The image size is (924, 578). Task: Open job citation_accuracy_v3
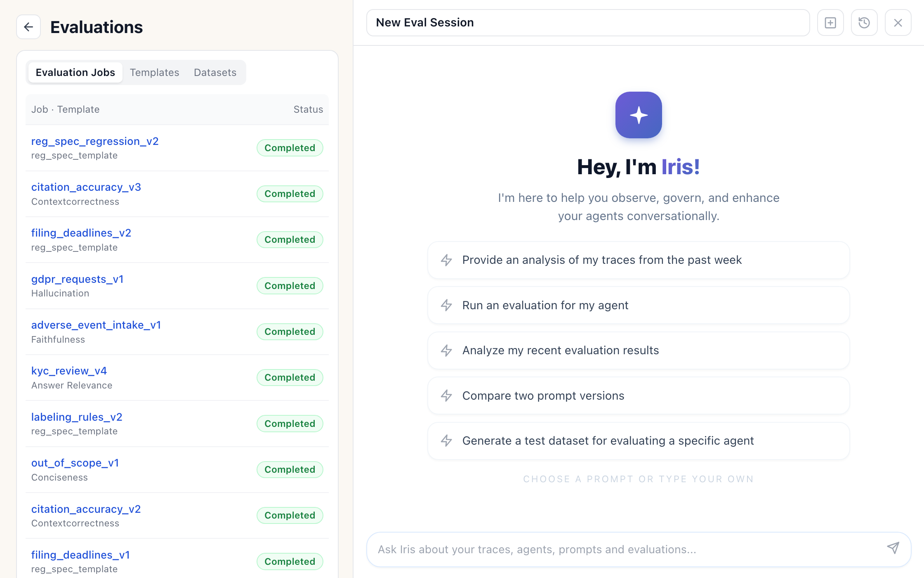click(86, 187)
